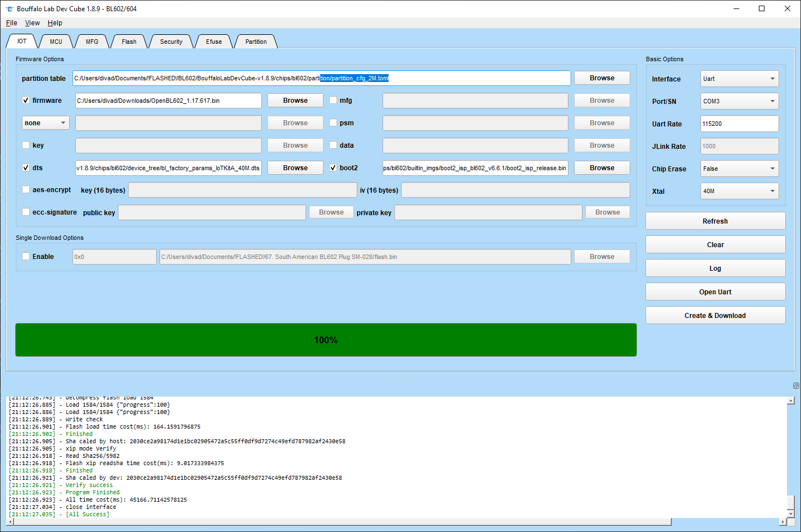Click the Uart Rate field showing 115200
This screenshot has width=801, height=532.
click(740, 124)
